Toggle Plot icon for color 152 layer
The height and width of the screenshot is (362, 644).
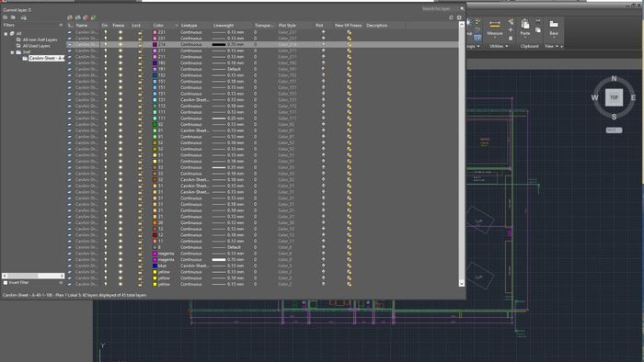(x=323, y=75)
